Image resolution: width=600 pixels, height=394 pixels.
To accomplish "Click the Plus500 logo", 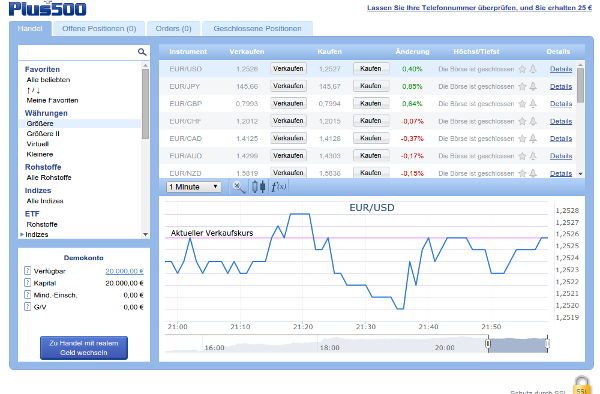I will 47,8.
